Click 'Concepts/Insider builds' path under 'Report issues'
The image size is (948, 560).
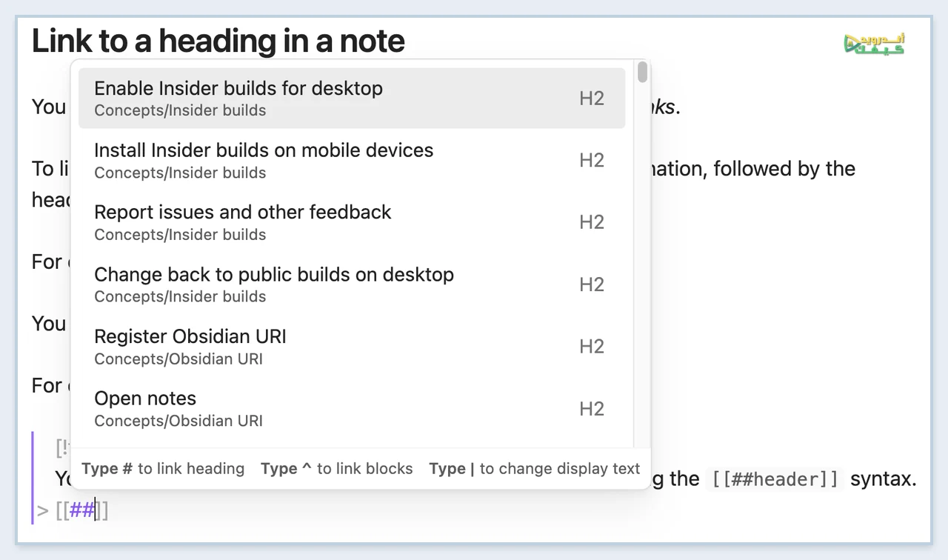180,235
